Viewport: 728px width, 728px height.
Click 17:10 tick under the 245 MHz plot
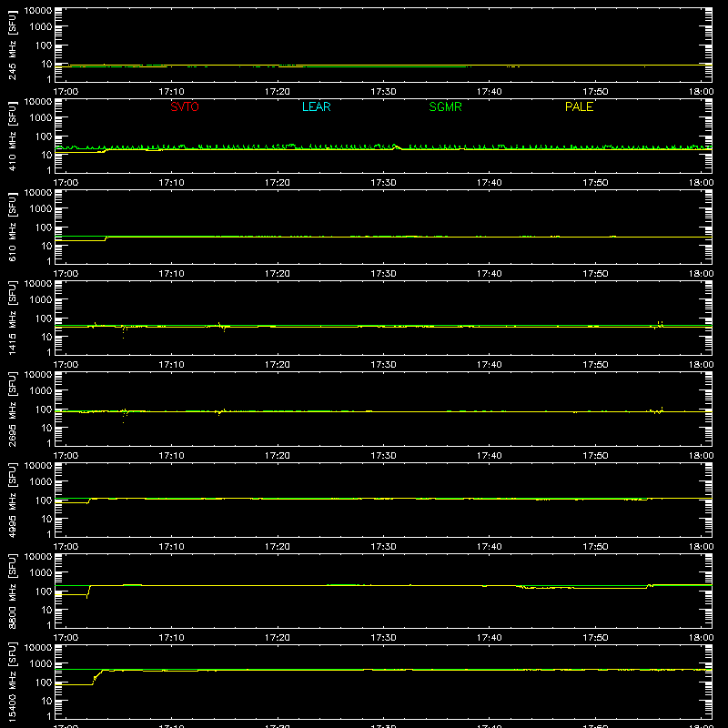(x=171, y=92)
